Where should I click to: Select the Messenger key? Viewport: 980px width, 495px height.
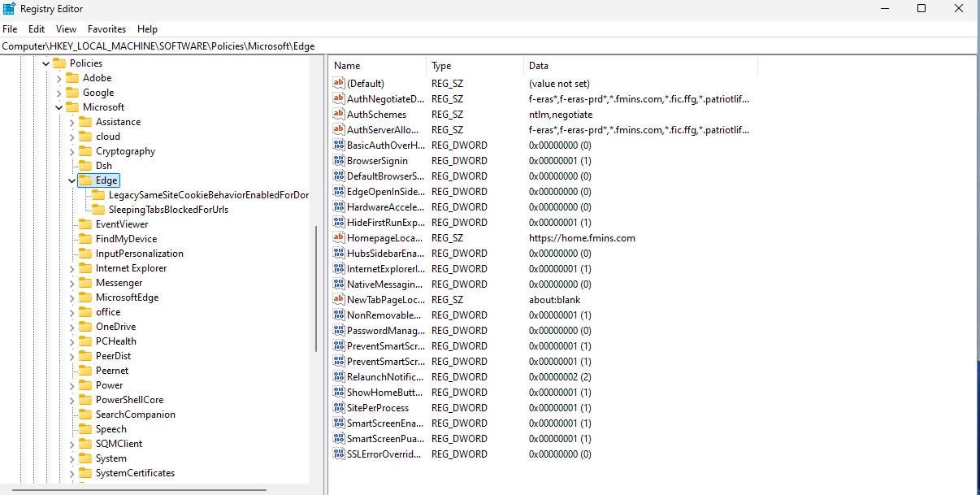[x=119, y=283]
